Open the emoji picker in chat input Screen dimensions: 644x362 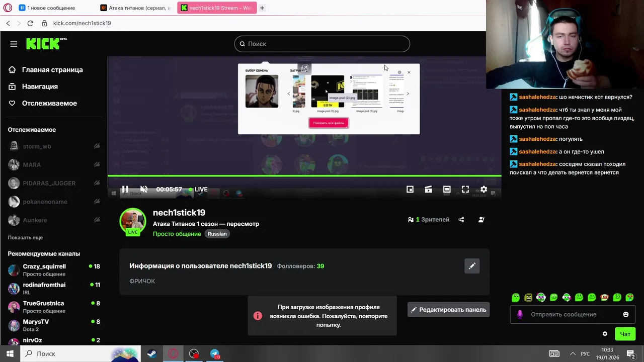click(x=626, y=314)
